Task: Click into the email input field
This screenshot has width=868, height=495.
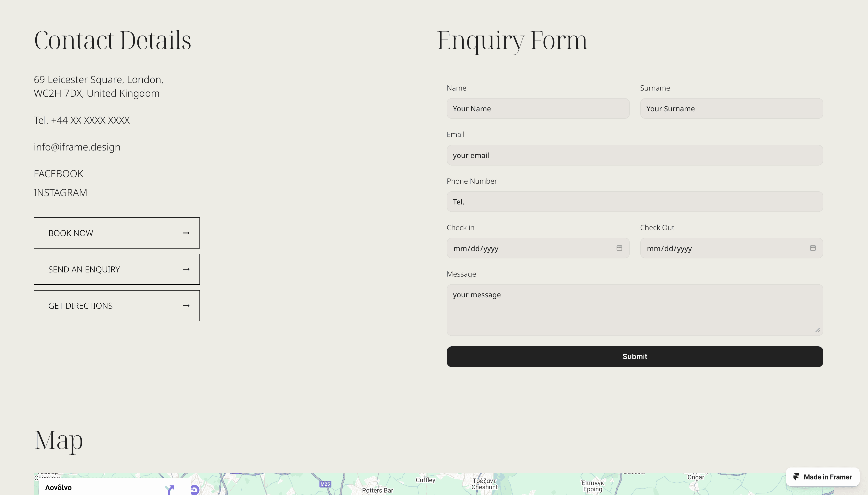Action: tap(635, 155)
